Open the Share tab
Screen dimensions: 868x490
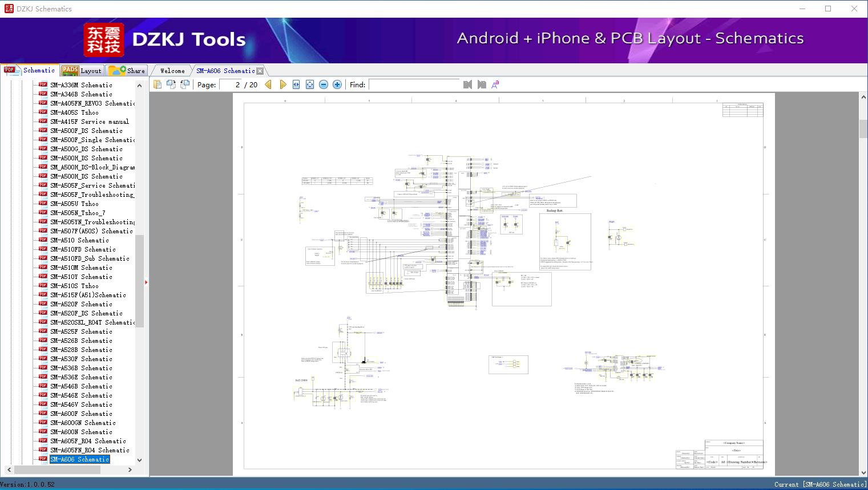click(x=127, y=71)
